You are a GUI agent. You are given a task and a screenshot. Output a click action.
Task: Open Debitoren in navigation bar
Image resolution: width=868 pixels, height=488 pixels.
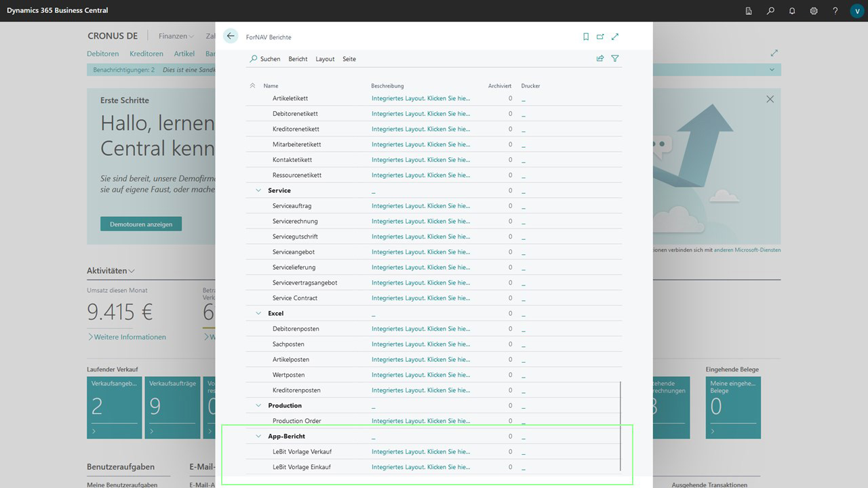pos(103,54)
